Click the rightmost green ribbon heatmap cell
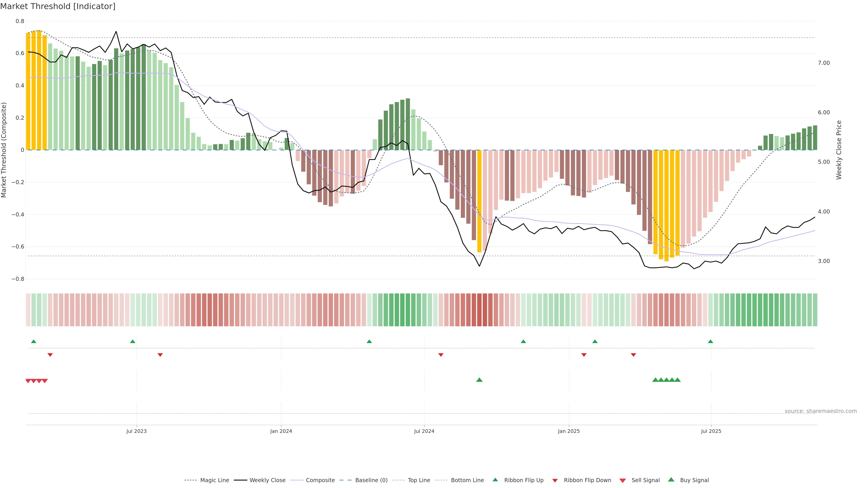Viewport: 868px width, 488px height. pos(815,310)
